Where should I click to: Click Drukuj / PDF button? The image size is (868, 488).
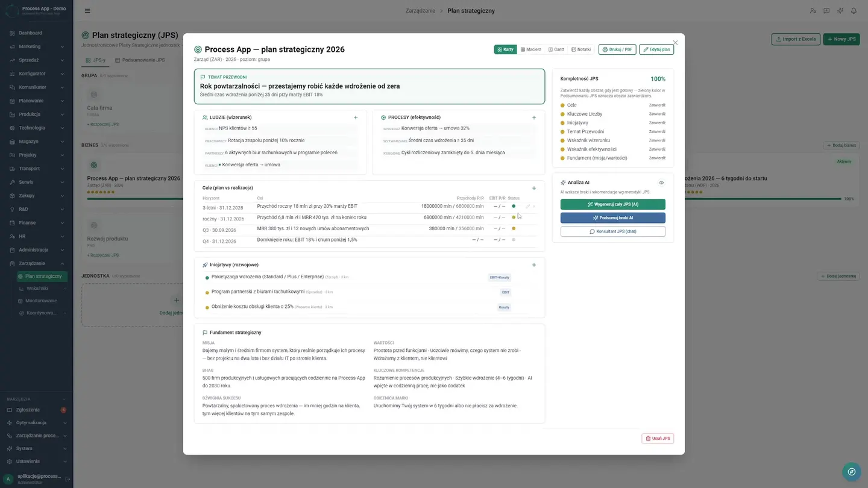617,49
